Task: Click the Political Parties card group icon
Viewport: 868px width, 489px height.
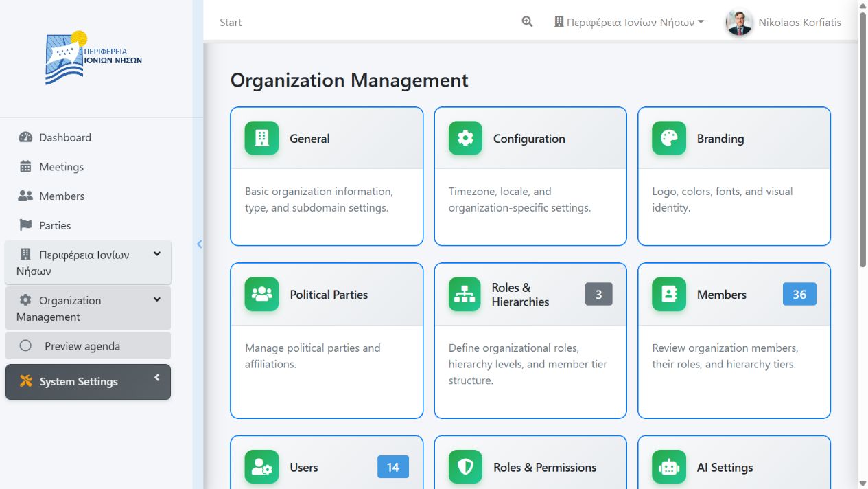Action: [x=261, y=294]
